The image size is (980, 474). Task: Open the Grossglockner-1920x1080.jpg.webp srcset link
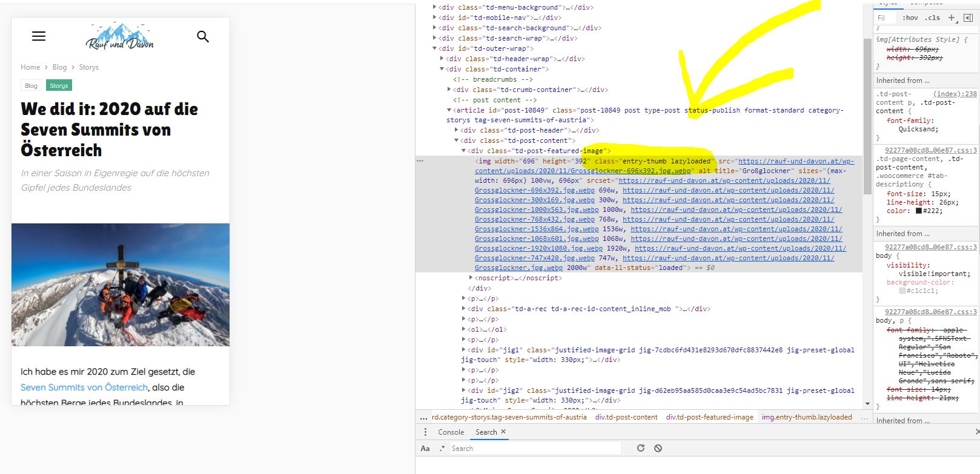click(538, 248)
